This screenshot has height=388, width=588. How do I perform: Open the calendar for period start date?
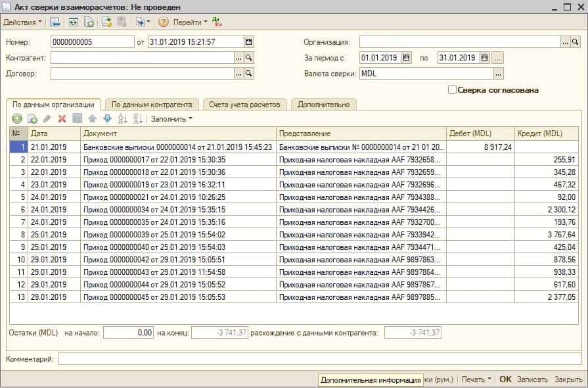[407, 58]
